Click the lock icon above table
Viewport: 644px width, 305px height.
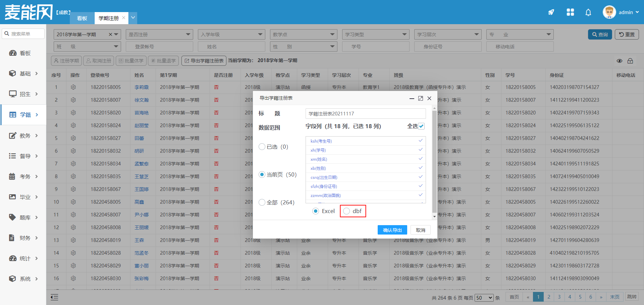point(630,61)
